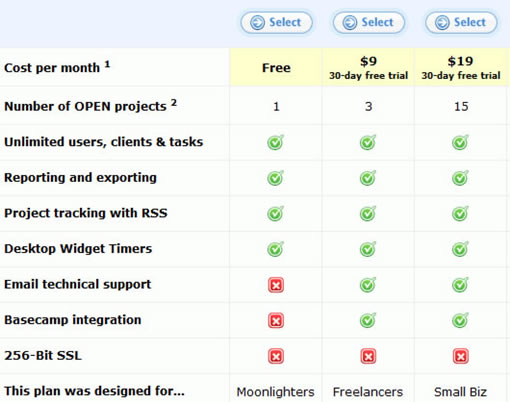The height and width of the screenshot is (402, 510).
Task: Select the Free plan button
Action: coord(276,23)
